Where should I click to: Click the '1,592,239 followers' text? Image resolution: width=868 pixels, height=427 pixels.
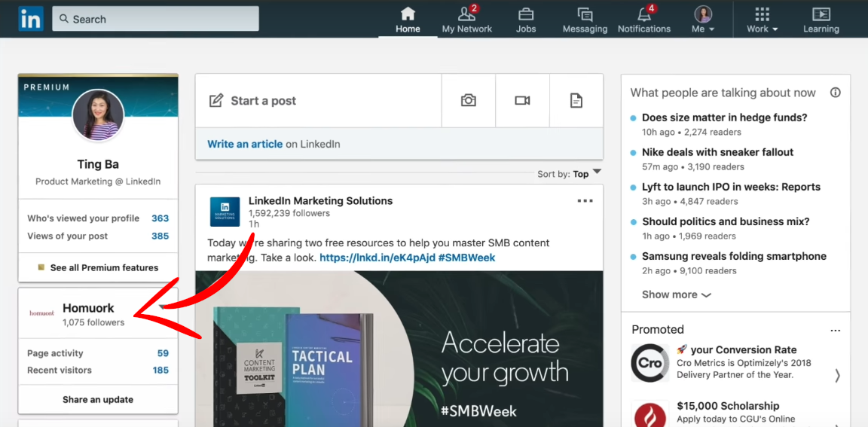pyautogui.click(x=289, y=214)
